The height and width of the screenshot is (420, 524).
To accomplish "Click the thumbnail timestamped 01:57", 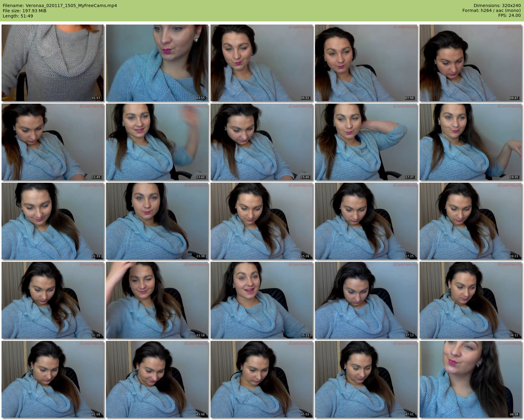I will pyautogui.click(x=53, y=63).
